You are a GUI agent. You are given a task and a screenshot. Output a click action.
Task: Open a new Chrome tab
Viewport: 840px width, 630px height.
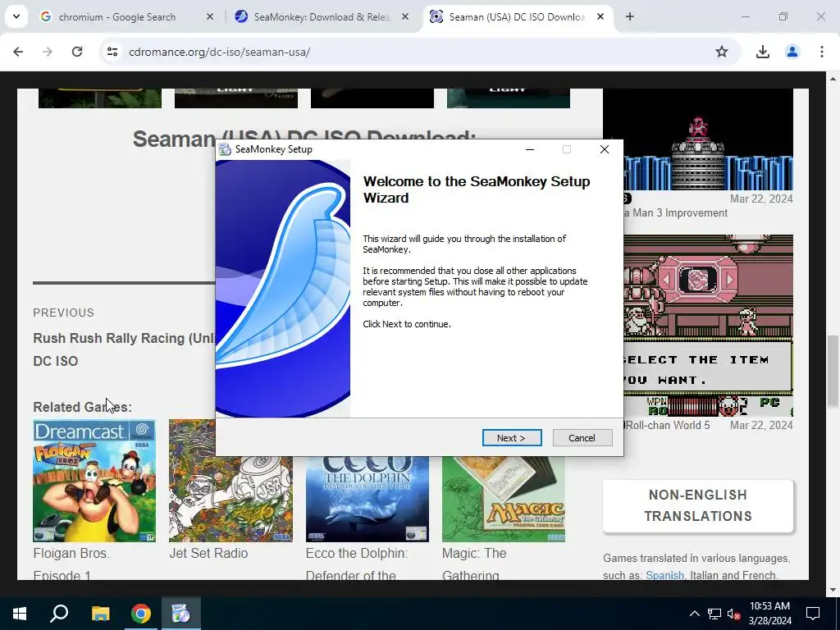[x=630, y=17]
